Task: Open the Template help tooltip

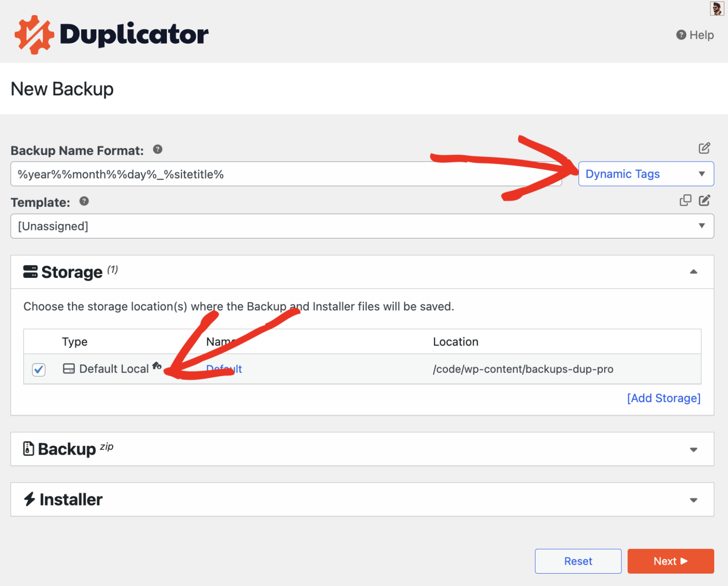Action: click(83, 201)
